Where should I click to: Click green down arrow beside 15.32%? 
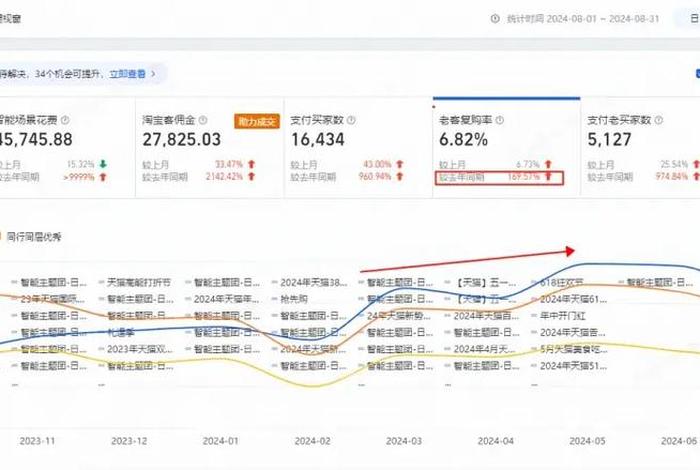tap(103, 164)
